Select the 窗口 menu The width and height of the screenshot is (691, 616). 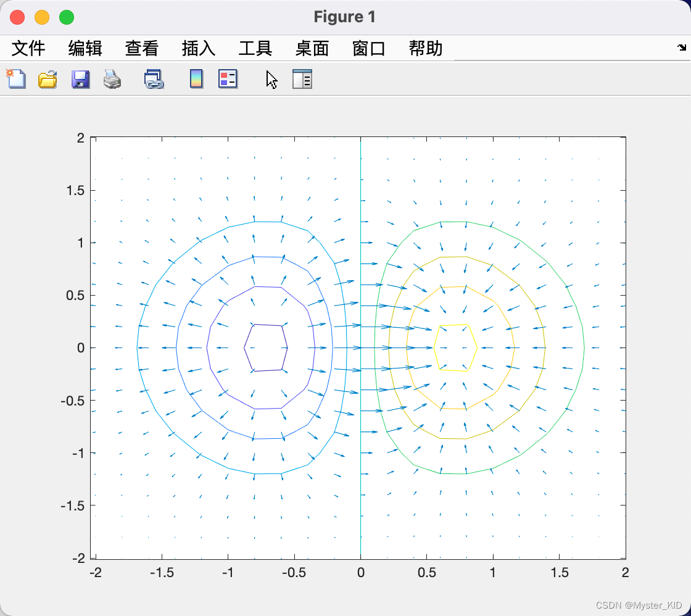[369, 48]
